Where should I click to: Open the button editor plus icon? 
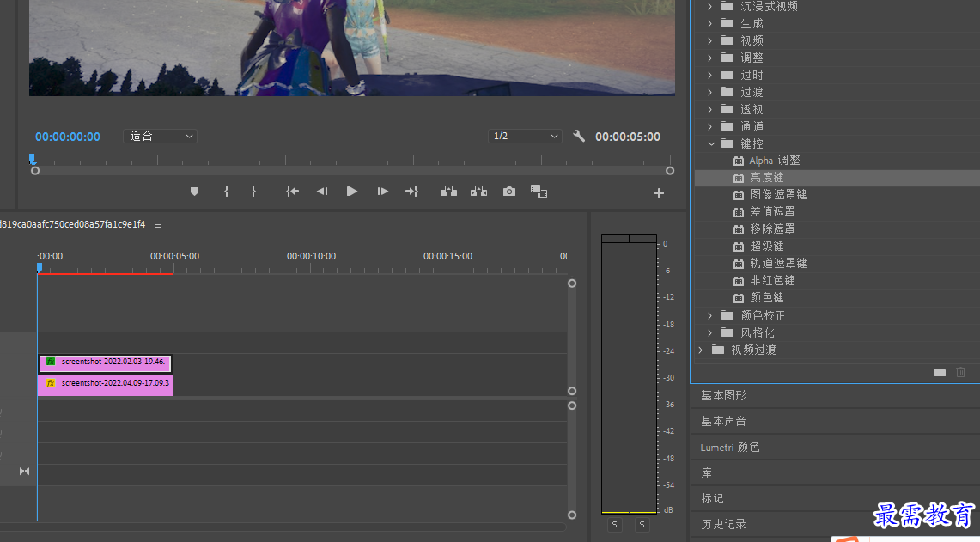pos(659,193)
